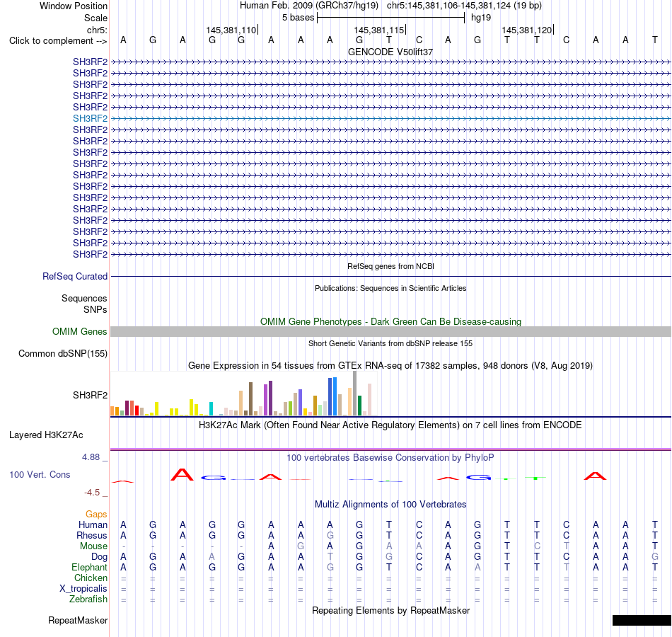Viewport: 672px width, 637px height.
Task: Click the 145,381,115 position marker
Action: click(x=379, y=30)
